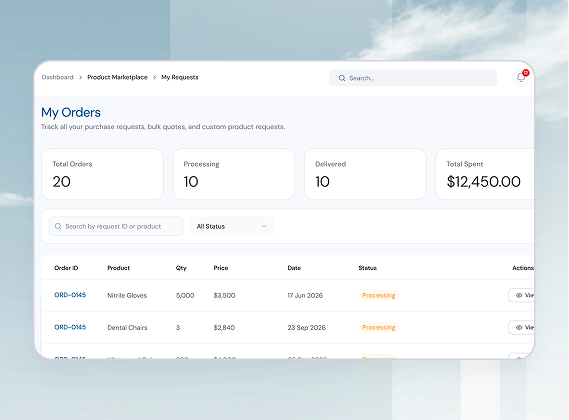Click the eye icon in Dental Chairs row
The width and height of the screenshot is (569, 420).
[x=519, y=327]
